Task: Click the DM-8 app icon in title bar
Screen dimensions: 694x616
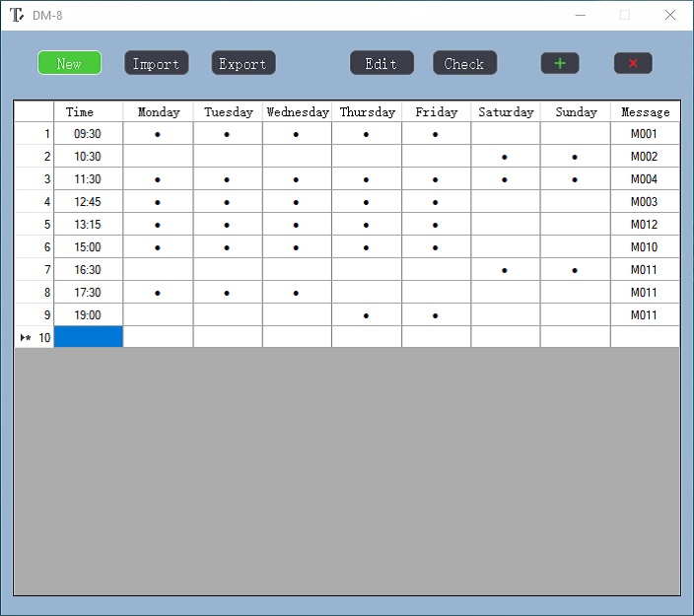Action: 17,15
